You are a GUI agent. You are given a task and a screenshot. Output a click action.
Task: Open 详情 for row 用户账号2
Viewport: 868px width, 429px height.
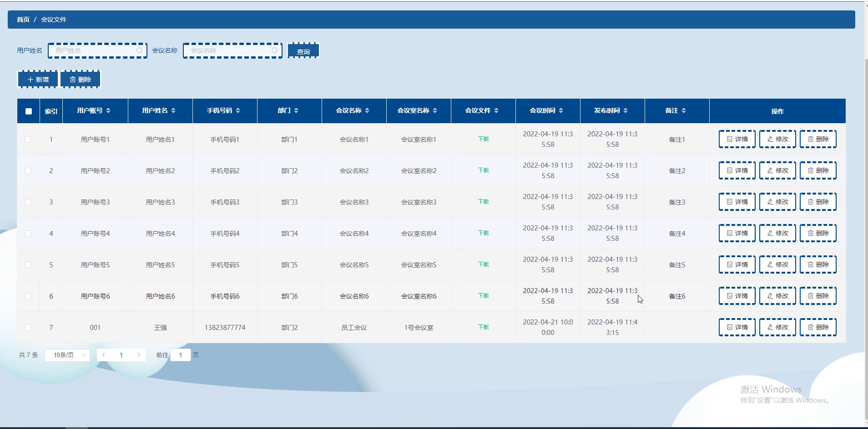737,170
